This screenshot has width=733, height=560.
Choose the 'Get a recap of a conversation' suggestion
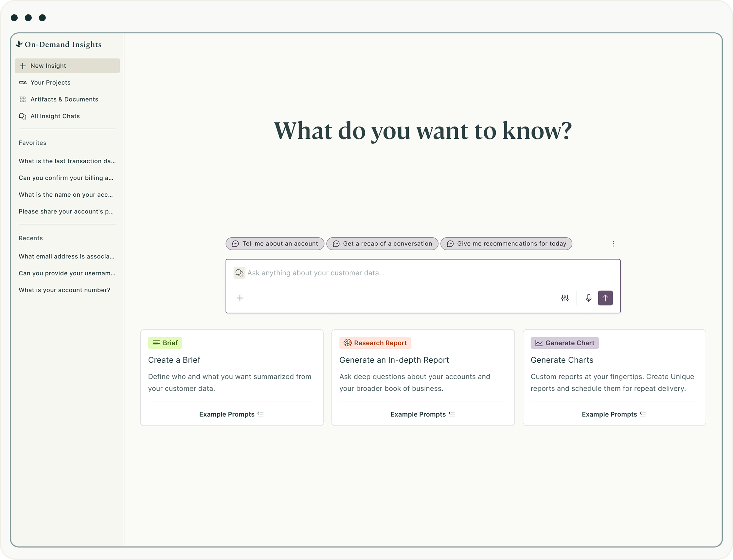[x=383, y=244]
